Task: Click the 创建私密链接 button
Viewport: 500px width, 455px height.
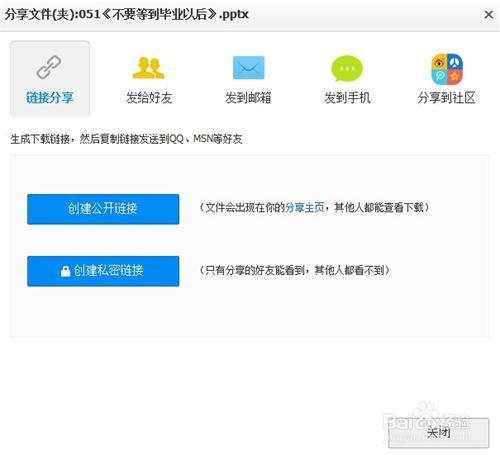Action: pyautogui.click(x=103, y=271)
